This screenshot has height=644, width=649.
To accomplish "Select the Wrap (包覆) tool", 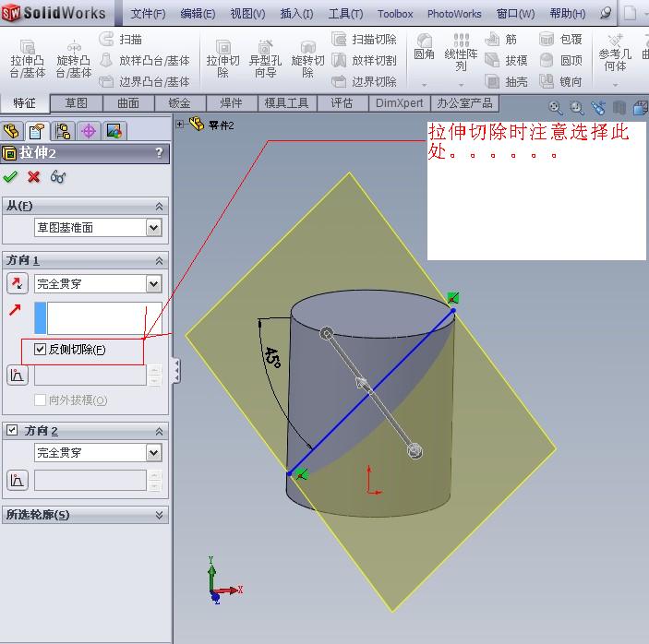I will (561, 40).
